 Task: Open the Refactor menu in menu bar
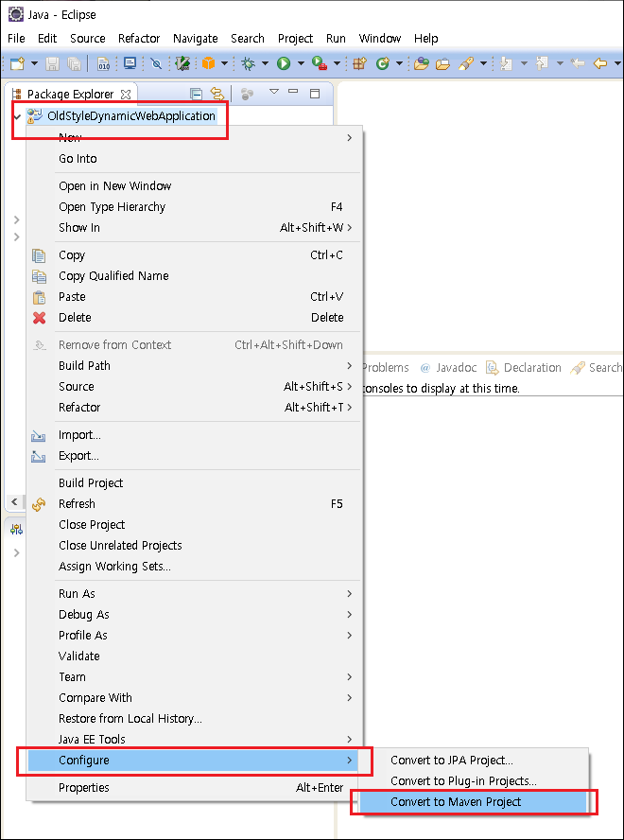coord(139,38)
